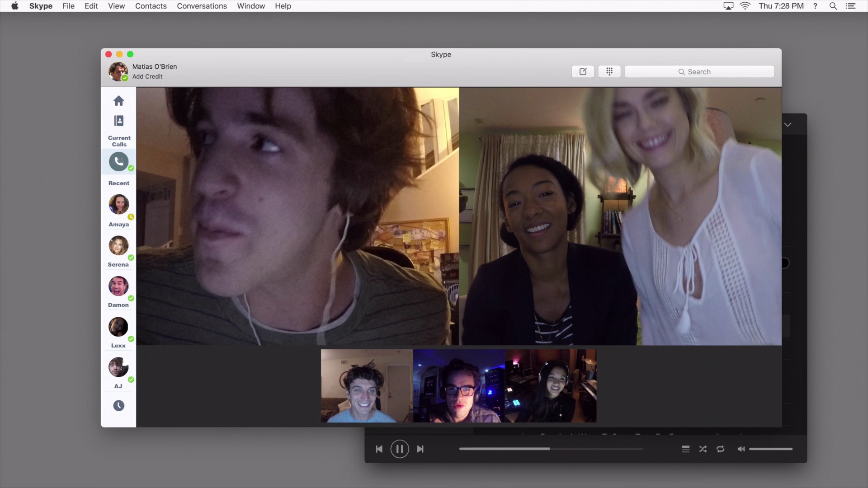Open history clock icon in sidebar

click(118, 406)
